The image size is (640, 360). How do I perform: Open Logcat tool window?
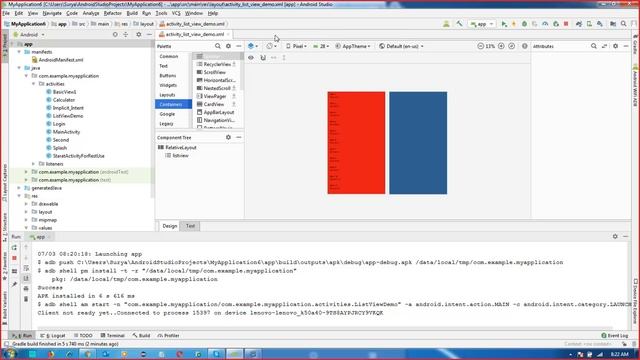click(53, 336)
